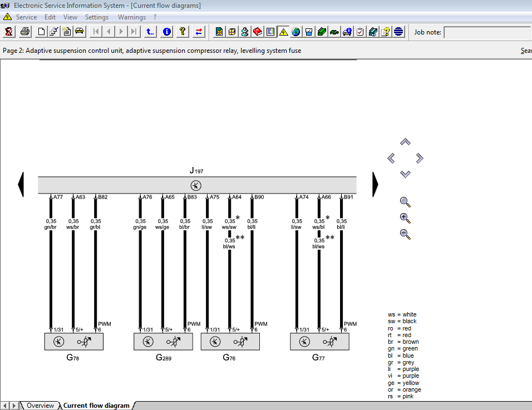This screenshot has width=532, height=410.
Task: Go to previous diagram page with black left arrow
Action: tap(21, 185)
